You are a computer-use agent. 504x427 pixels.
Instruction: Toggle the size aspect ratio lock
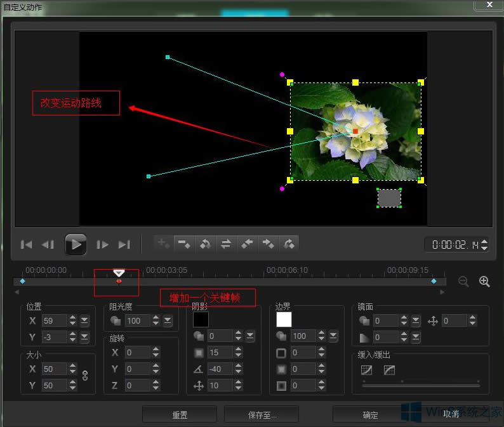(x=85, y=376)
